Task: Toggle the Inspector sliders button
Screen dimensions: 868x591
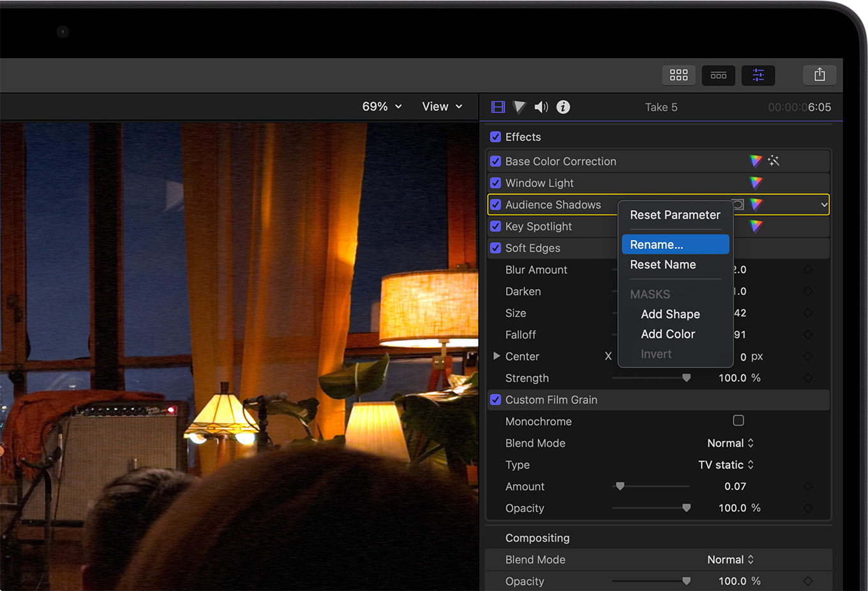Action: click(758, 75)
